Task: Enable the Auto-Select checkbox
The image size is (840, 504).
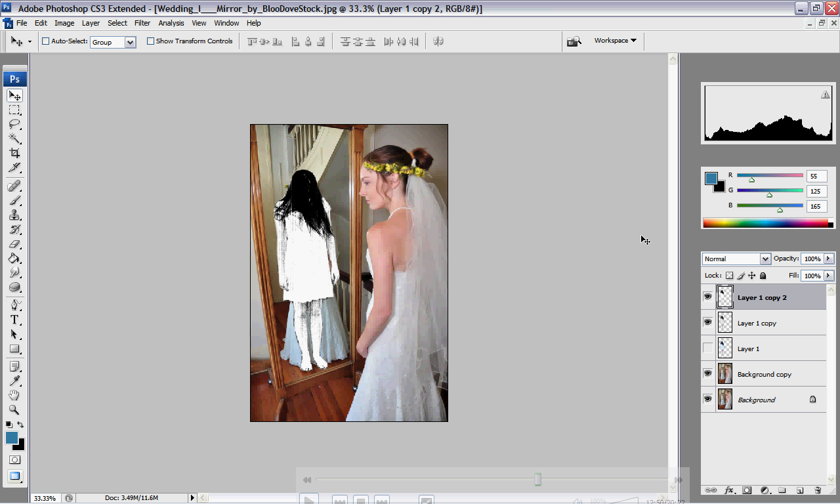Action: (46, 41)
